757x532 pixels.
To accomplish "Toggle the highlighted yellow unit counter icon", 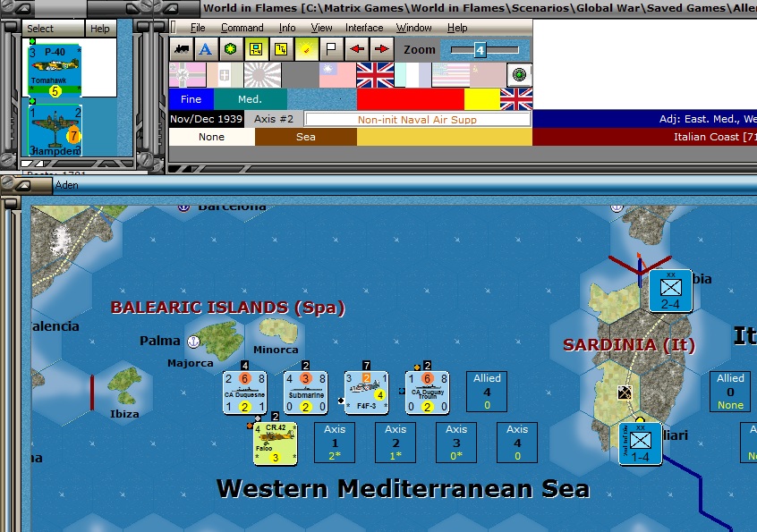I will coord(256,49).
